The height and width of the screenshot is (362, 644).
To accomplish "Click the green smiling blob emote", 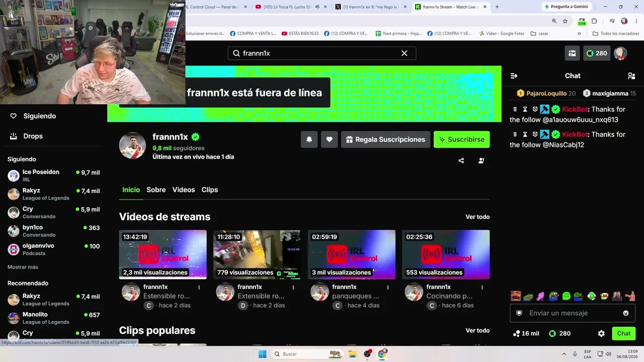I will (x=566, y=296).
